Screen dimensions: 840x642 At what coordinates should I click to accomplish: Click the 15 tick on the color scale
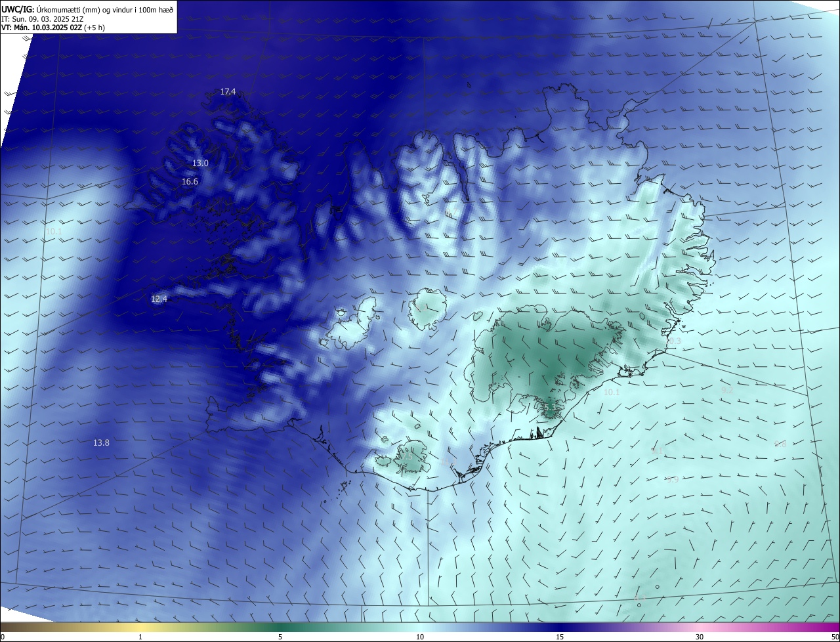pyautogui.click(x=560, y=637)
